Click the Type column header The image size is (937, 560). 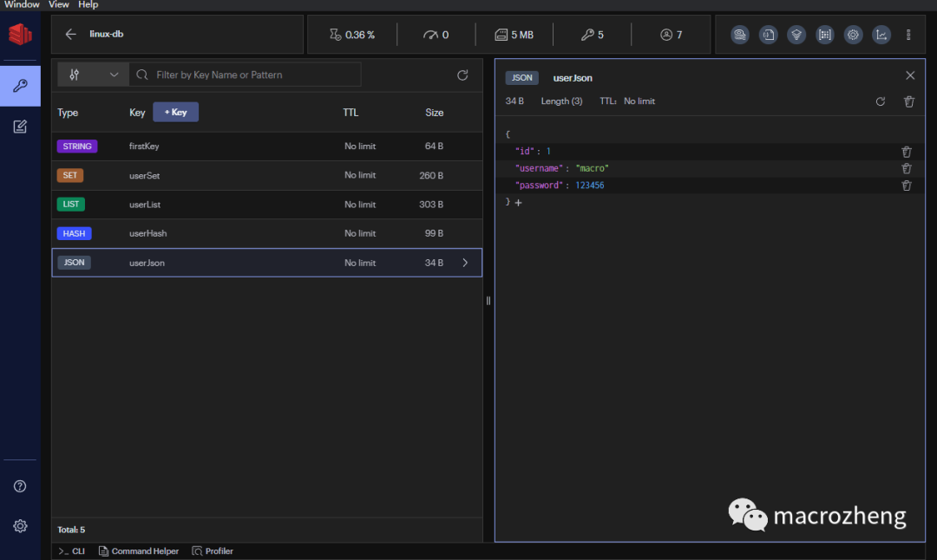[x=68, y=112]
